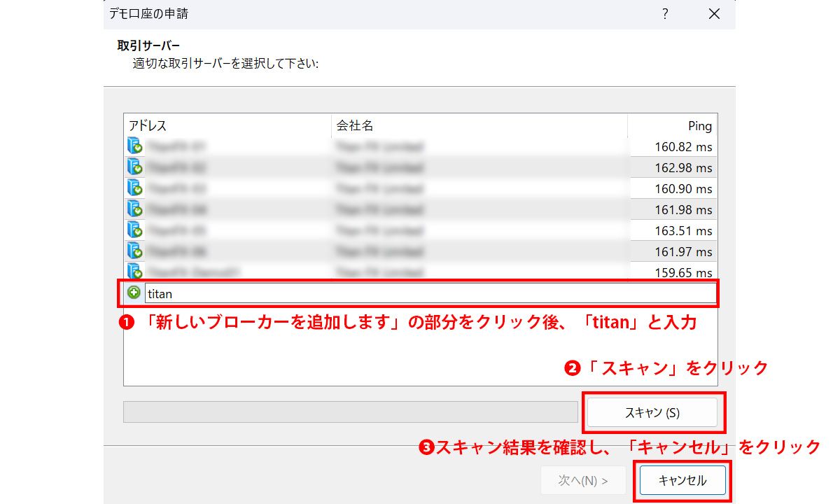Click the server icon on the second row
840x504 pixels.
[x=134, y=167]
